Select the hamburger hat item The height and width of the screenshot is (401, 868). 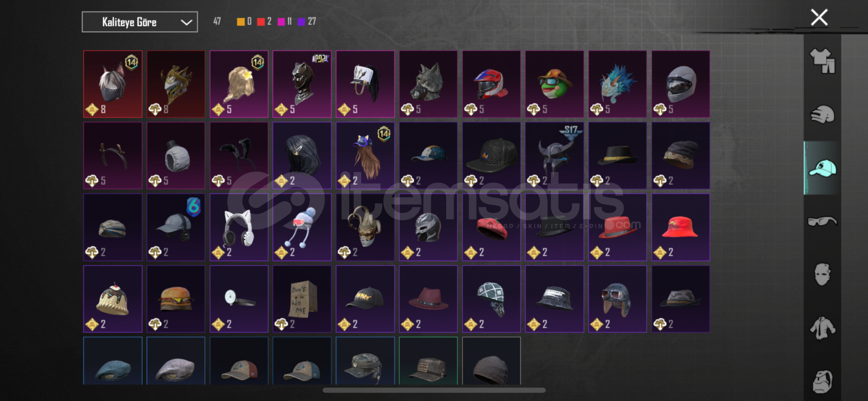click(x=176, y=299)
